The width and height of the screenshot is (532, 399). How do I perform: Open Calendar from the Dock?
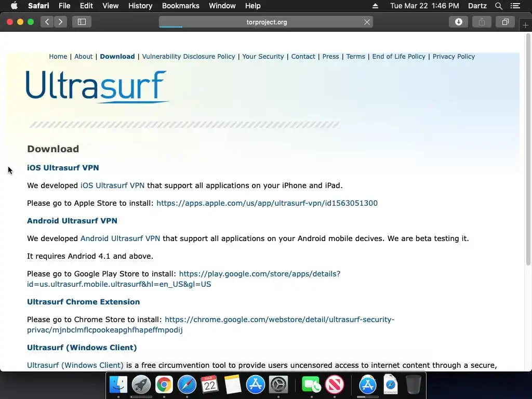click(x=210, y=385)
